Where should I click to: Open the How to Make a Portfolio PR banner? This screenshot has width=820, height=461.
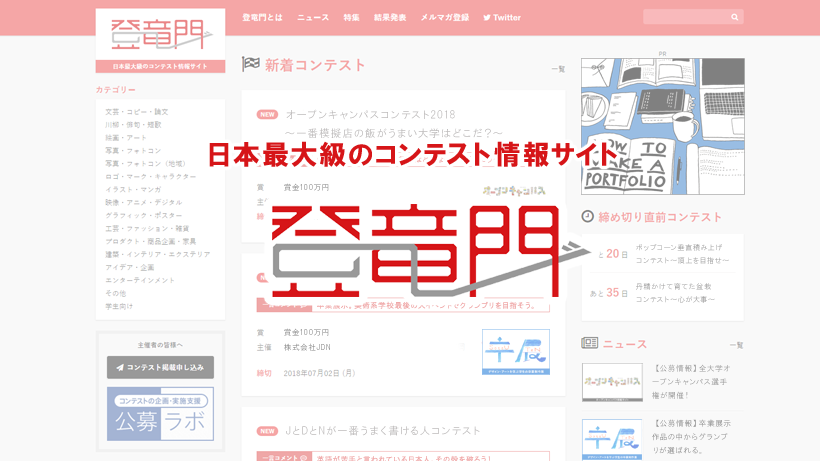tap(663, 126)
